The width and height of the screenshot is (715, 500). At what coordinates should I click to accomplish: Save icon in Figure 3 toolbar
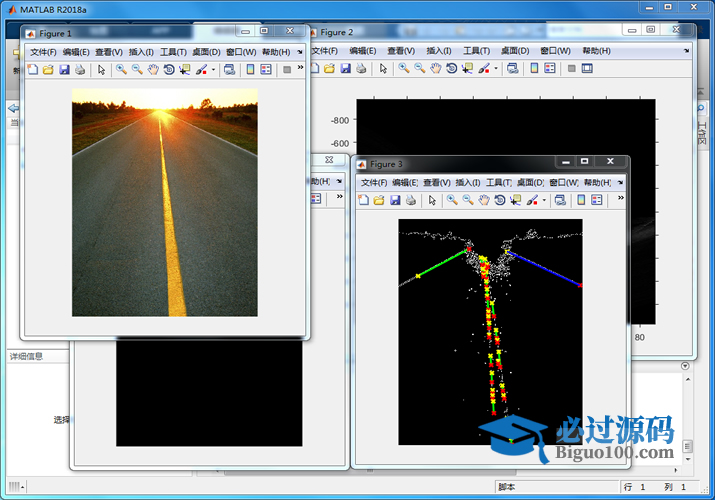pos(395,200)
